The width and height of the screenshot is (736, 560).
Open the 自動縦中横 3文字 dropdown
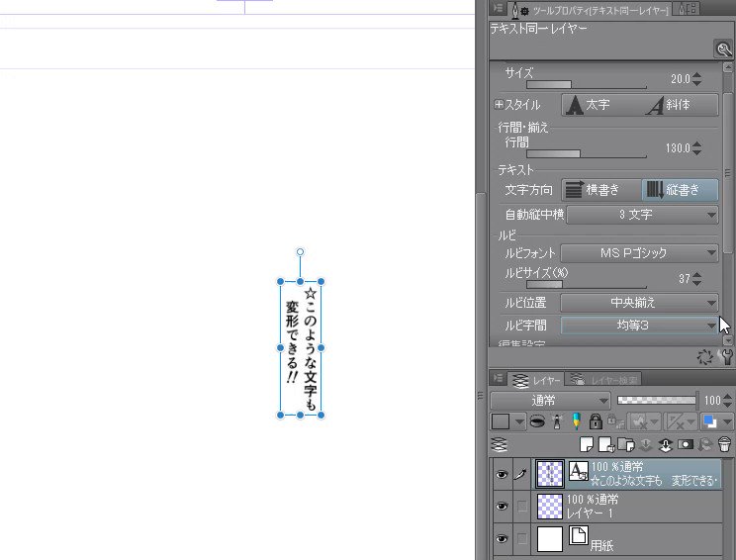[642, 215]
